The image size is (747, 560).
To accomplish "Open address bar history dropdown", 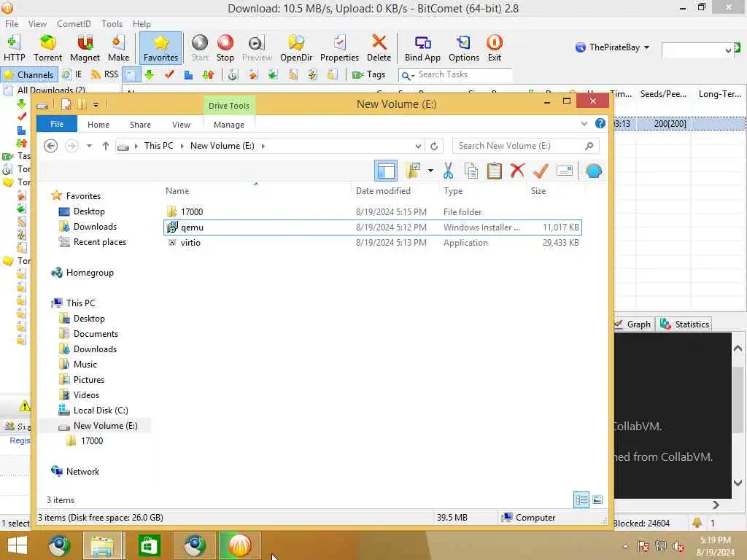I will coord(418,146).
